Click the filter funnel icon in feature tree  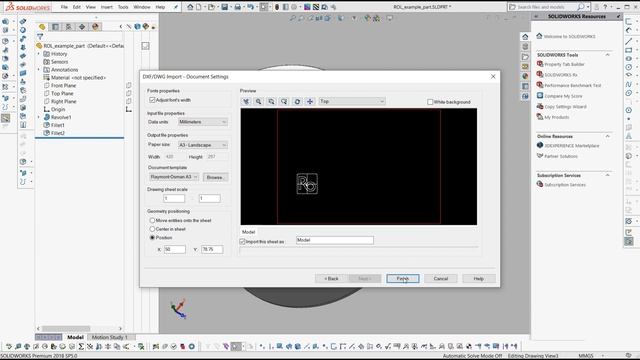tap(40, 37)
